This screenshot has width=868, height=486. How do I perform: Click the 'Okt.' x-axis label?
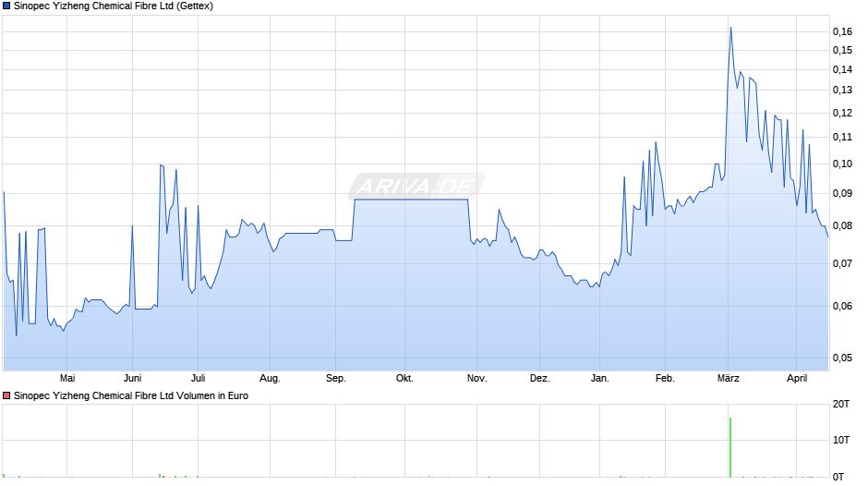click(404, 379)
